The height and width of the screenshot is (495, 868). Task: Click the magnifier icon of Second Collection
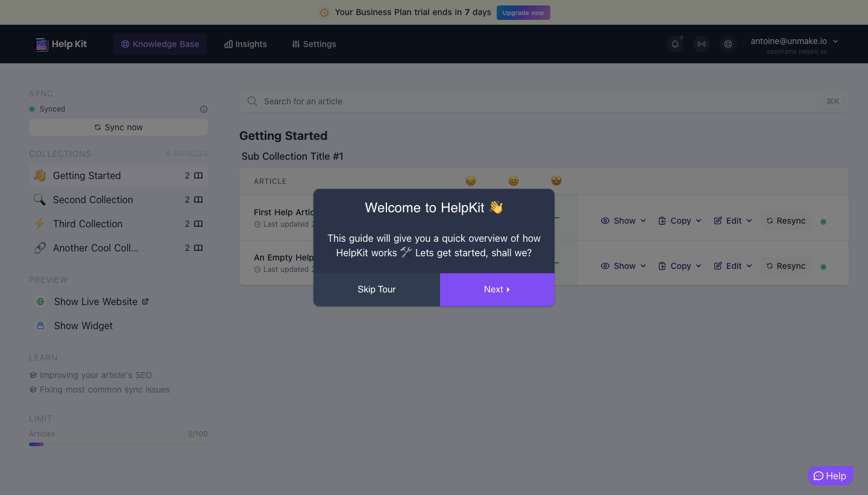[x=40, y=200]
